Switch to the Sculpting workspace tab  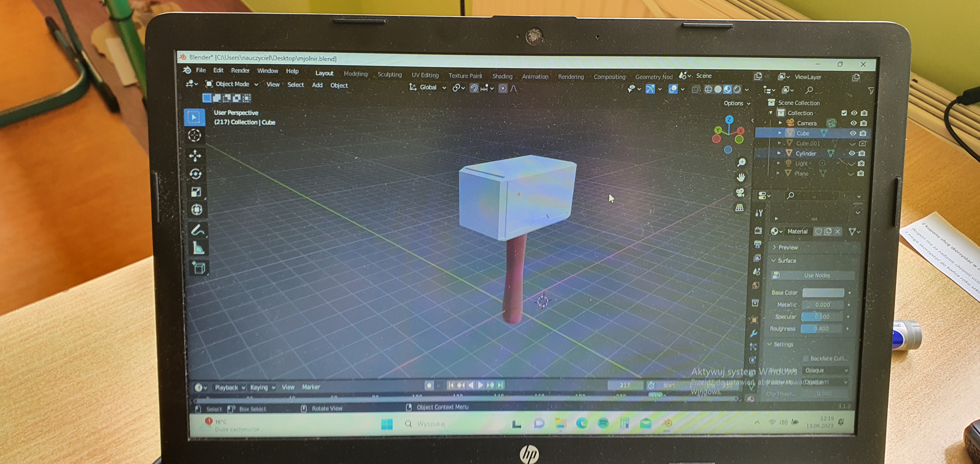coord(389,75)
